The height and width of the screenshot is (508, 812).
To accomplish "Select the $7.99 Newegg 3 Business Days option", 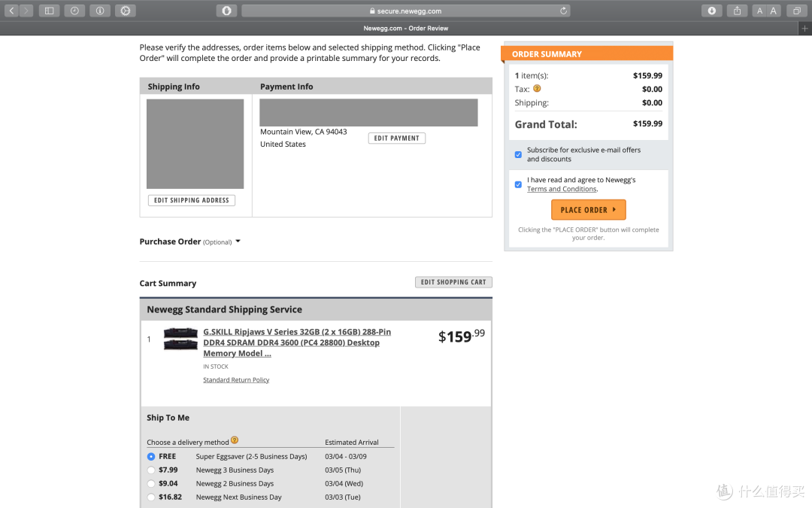I will 150,470.
